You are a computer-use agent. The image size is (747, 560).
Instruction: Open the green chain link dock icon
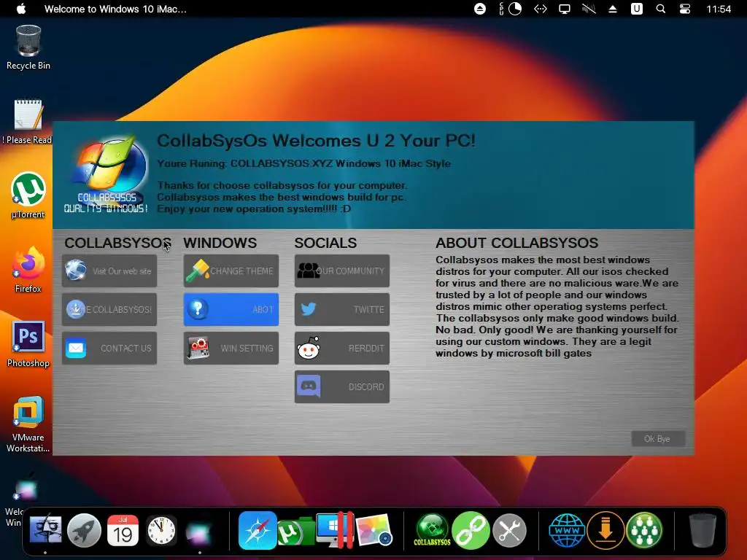[x=471, y=530]
